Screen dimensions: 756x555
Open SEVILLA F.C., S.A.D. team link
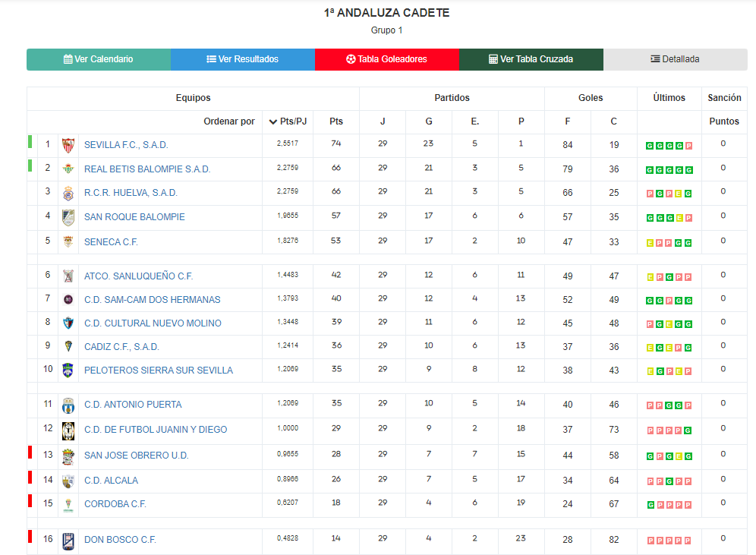point(126,145)
